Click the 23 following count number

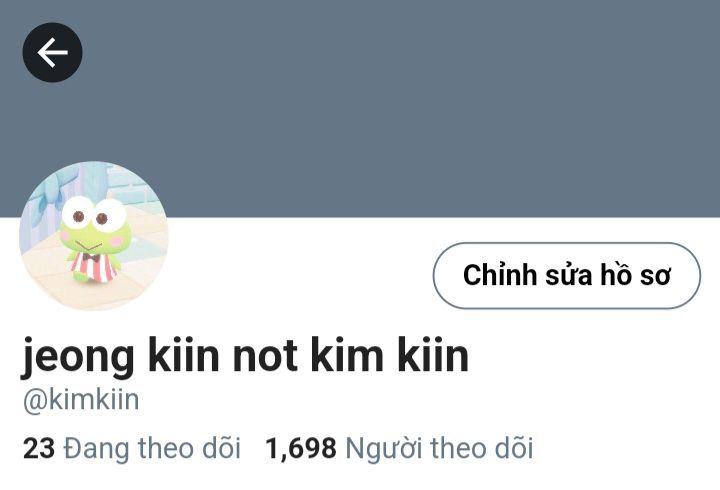coord(39,449)
